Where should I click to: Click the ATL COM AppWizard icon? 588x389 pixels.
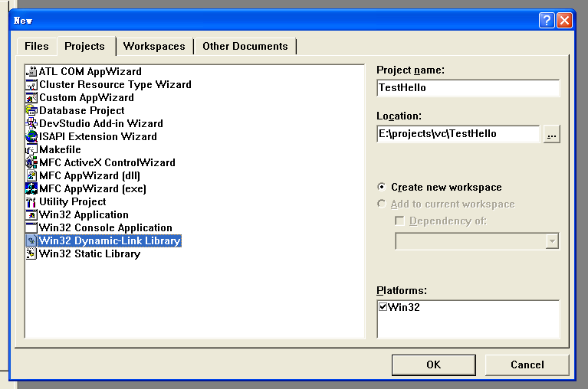(31, 71)
